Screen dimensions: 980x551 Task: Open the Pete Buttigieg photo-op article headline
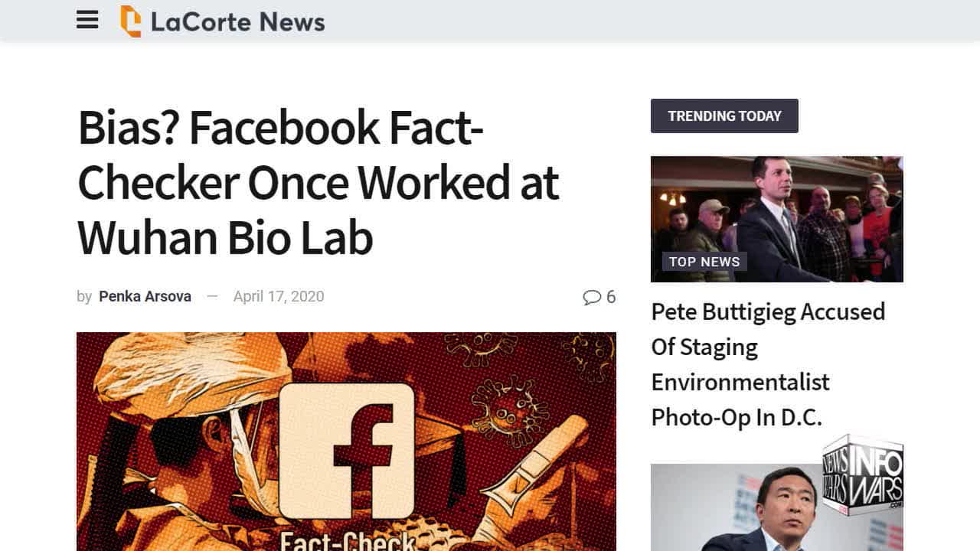(768, 364)
